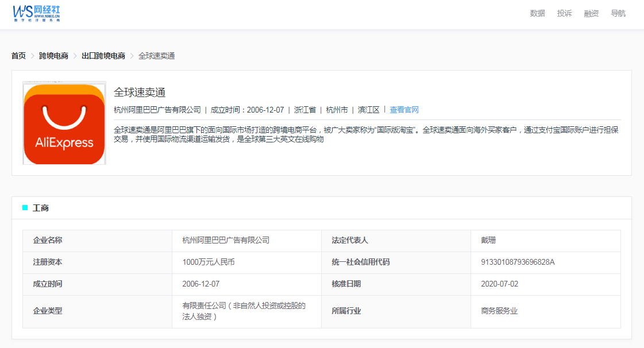
Task: Click the 滨江区 location text
Action: coord(368,110)
